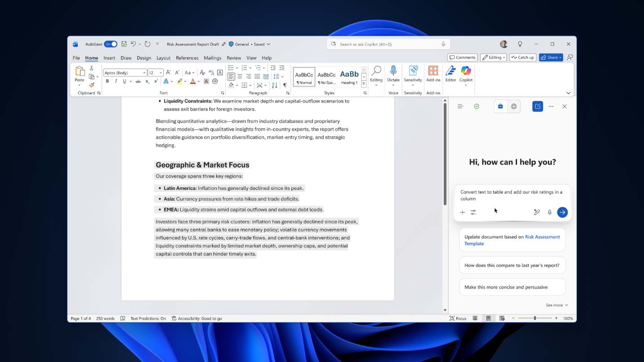Click the Format Painter brush icon
The height and width of the screenshot is (362, 644).
[92, 85]
